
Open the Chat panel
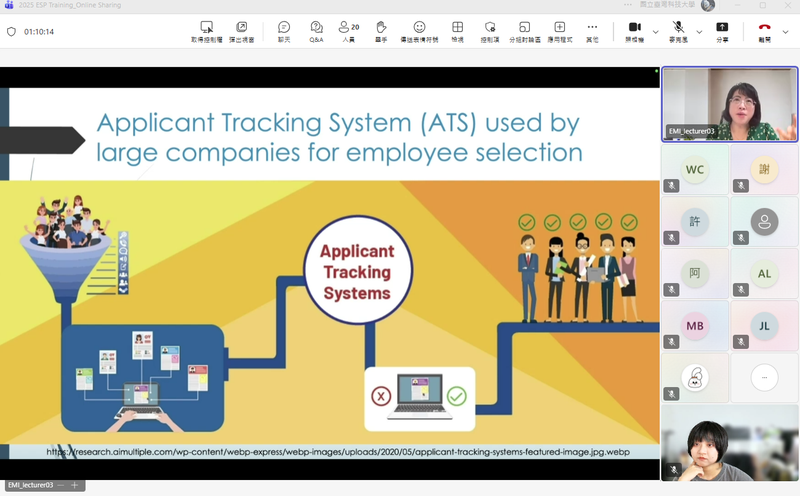coord(284,31)
